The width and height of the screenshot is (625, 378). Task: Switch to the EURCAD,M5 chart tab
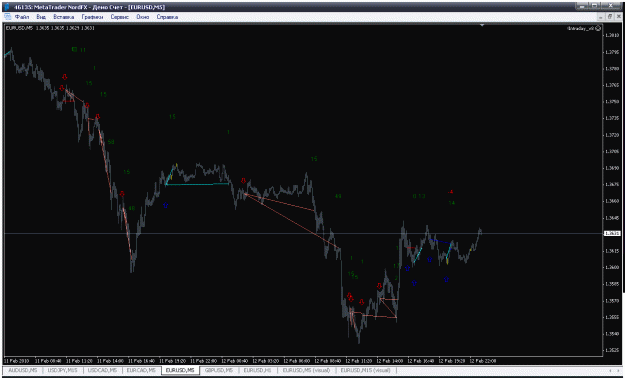coord(141,370)
